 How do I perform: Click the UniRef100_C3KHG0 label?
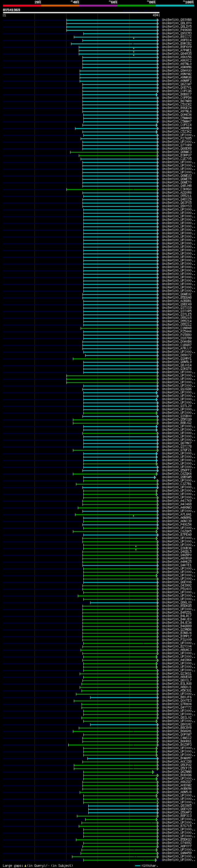[177, 189]
